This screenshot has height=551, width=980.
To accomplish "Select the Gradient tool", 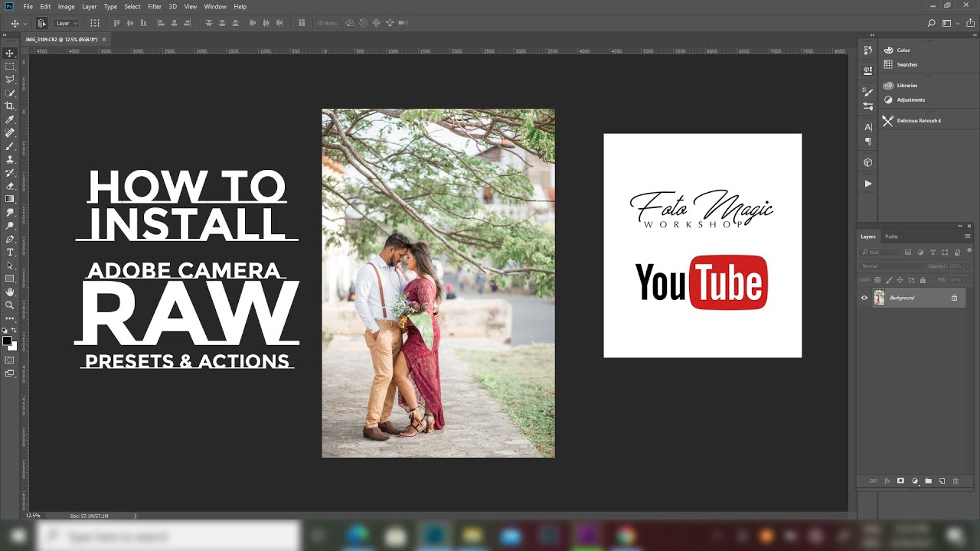I will (x=10, y=198).
